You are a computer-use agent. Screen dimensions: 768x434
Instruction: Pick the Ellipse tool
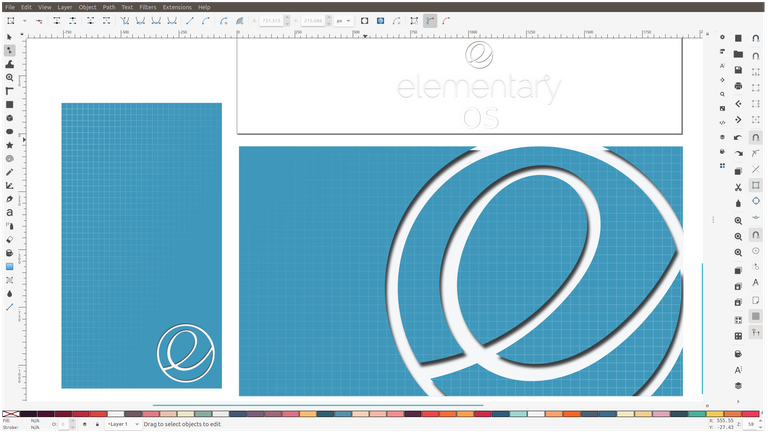[x=9, y=131]
